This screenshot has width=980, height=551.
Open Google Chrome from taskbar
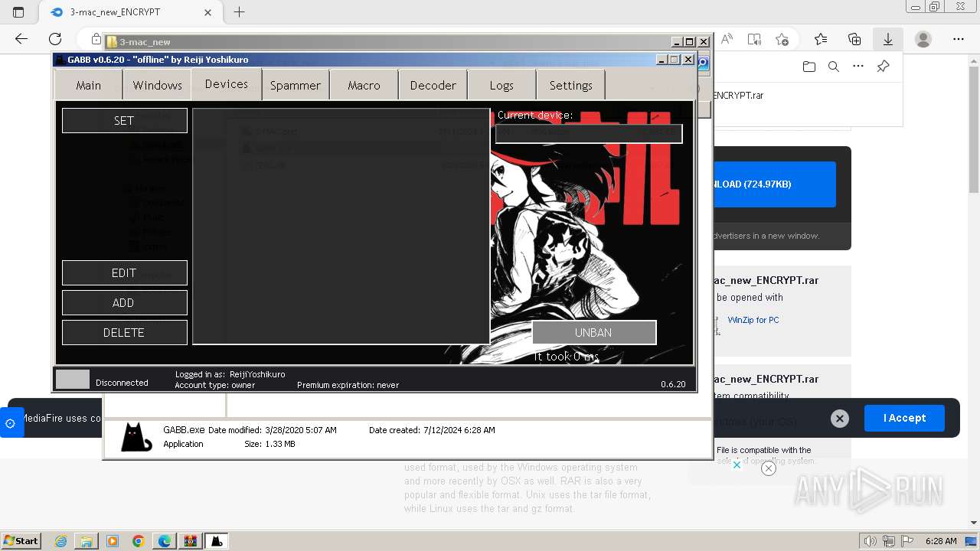tap(139, 541)
